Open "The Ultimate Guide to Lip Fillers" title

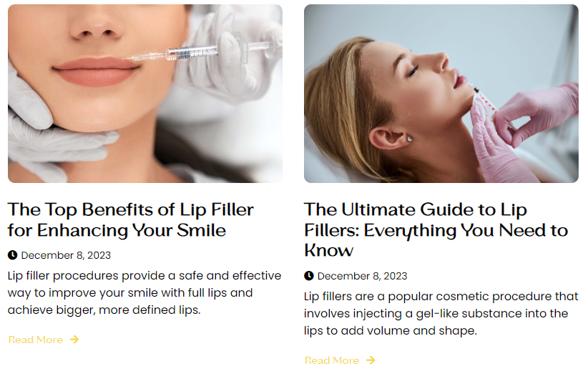click(x=436, y=230)
